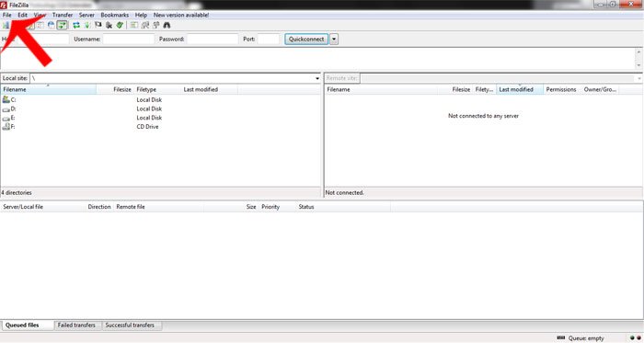Click the 'Queue: empty' status bar text

coord(586,338)
